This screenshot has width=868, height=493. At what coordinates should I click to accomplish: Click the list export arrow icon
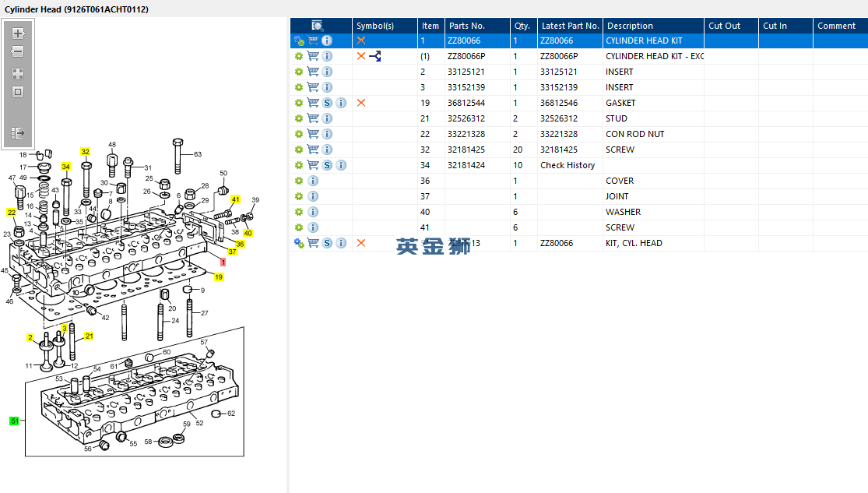(18, 133)
